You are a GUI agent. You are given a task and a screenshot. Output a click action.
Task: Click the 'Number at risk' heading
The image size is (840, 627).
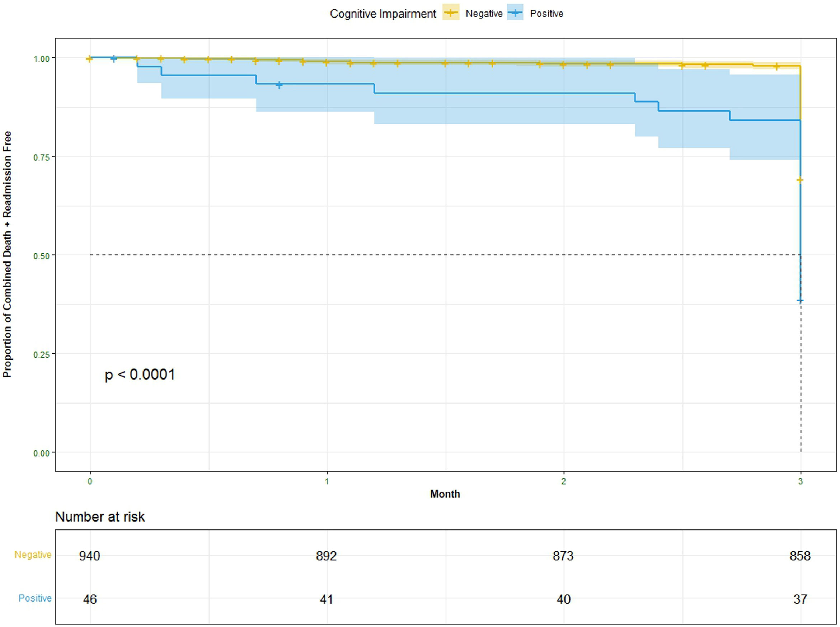pyautogui.click(x=100, y=517)
